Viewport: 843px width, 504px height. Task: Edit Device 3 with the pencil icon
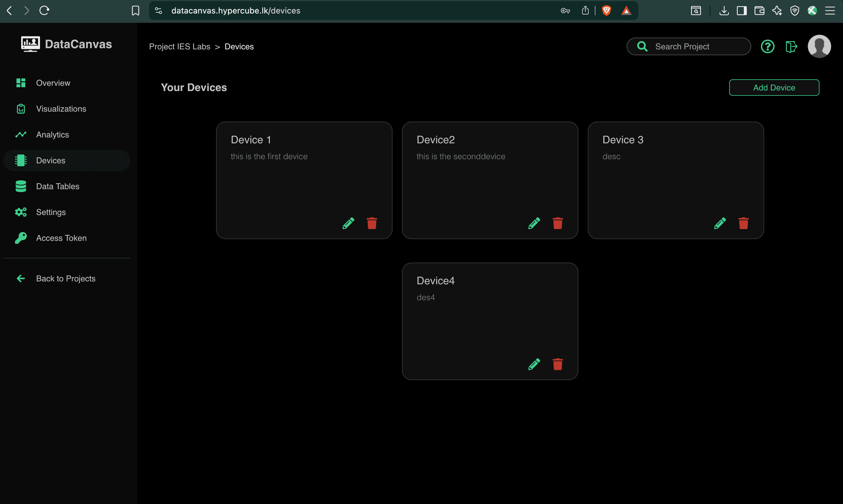pos(720,223)
